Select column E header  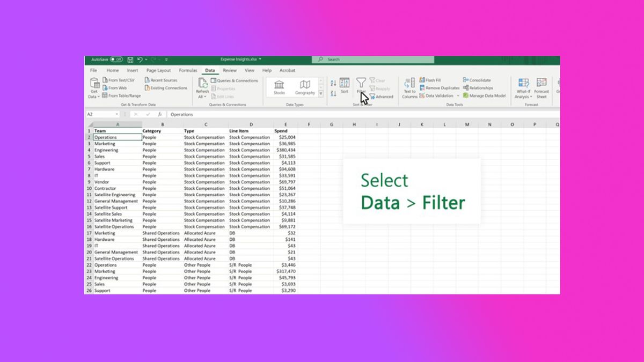pos(286,124)
